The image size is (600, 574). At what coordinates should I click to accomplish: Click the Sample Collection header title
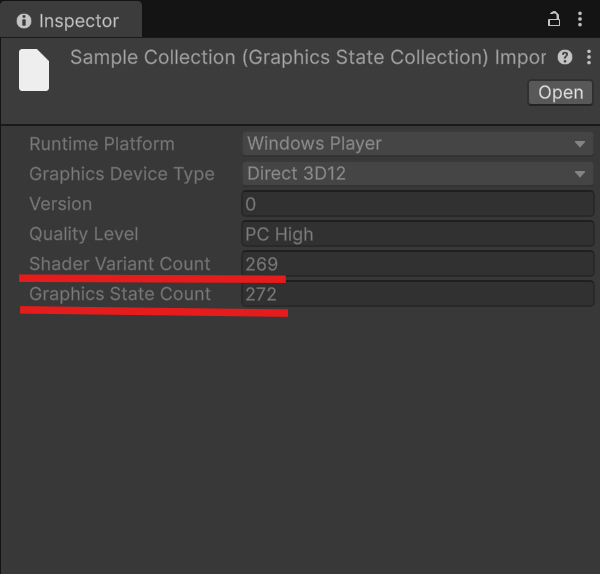pyautogui.click(x=308, y=57)
